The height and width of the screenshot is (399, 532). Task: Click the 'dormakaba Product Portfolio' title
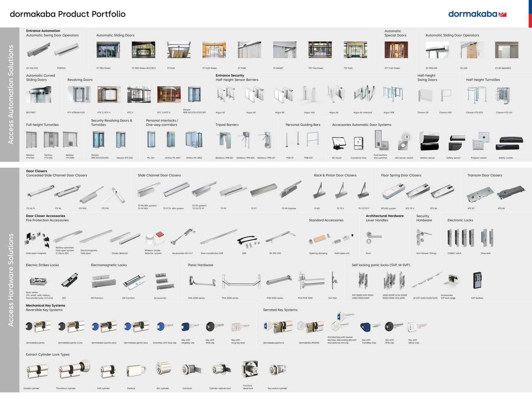click(x=68, y=14)
